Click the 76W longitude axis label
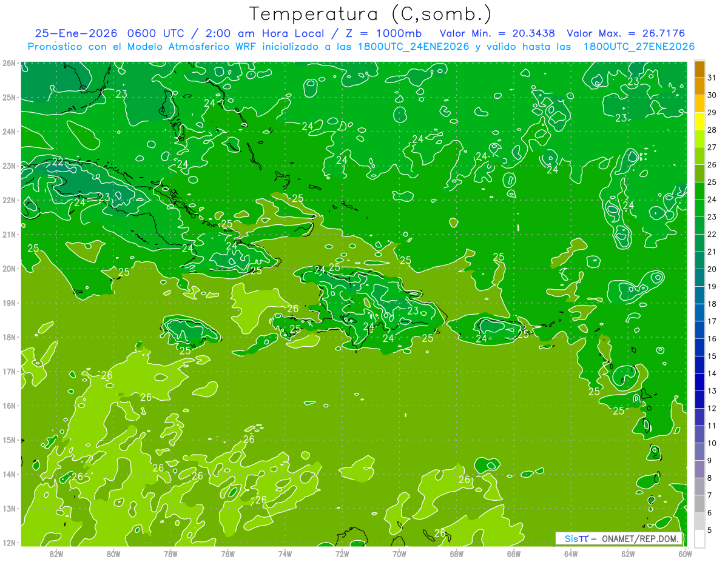The image size is (728, 562). [228, 554]
